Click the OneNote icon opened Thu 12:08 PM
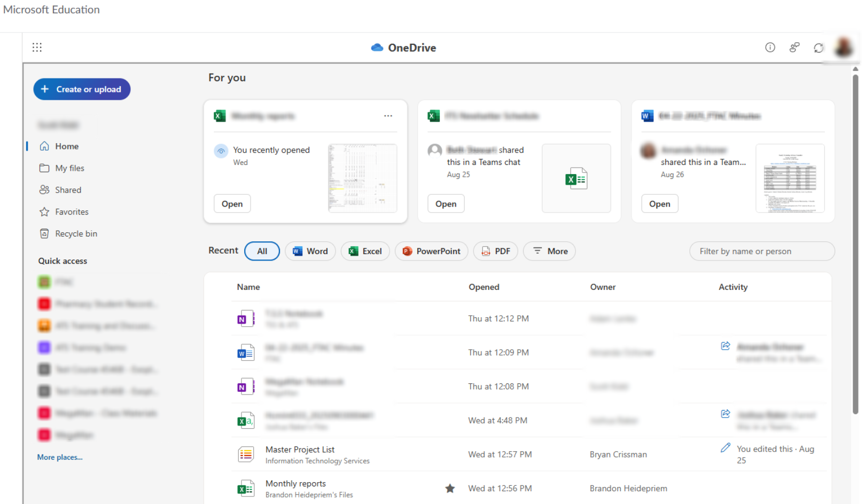865x504 pixels. tap(246, 387)
